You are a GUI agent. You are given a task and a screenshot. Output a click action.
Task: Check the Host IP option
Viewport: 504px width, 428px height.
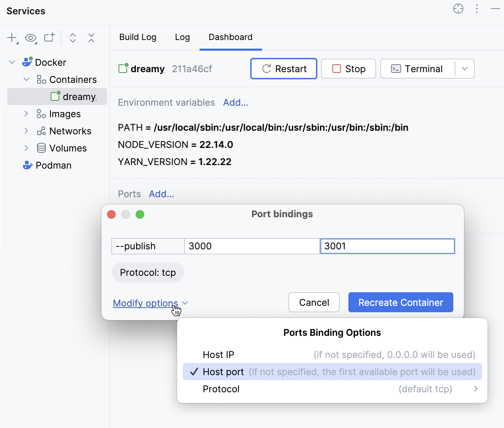[x=218, y=354]
